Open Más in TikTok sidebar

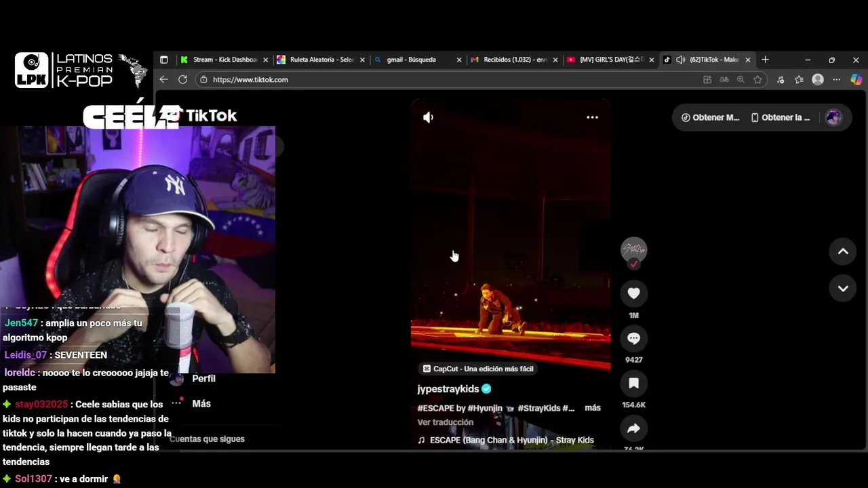pos(201,403)
